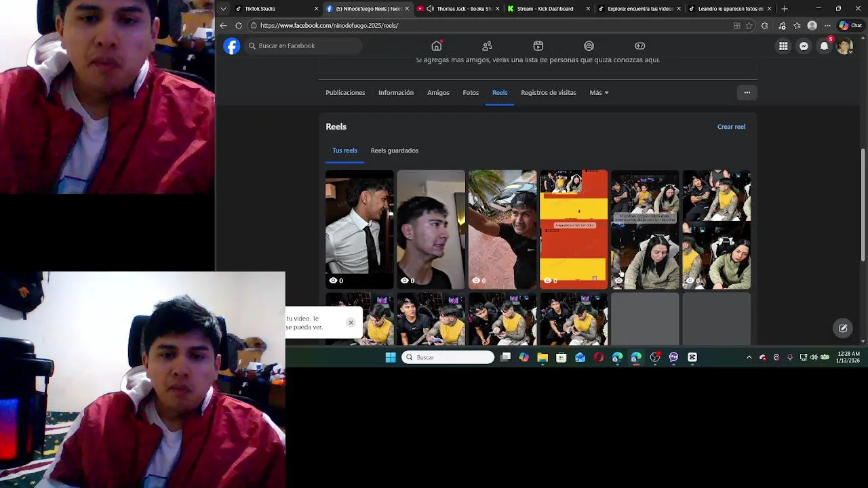Switch to the Información tab
Image resolution: width=868 pixels, height=488 pixels.
point(396,93)
